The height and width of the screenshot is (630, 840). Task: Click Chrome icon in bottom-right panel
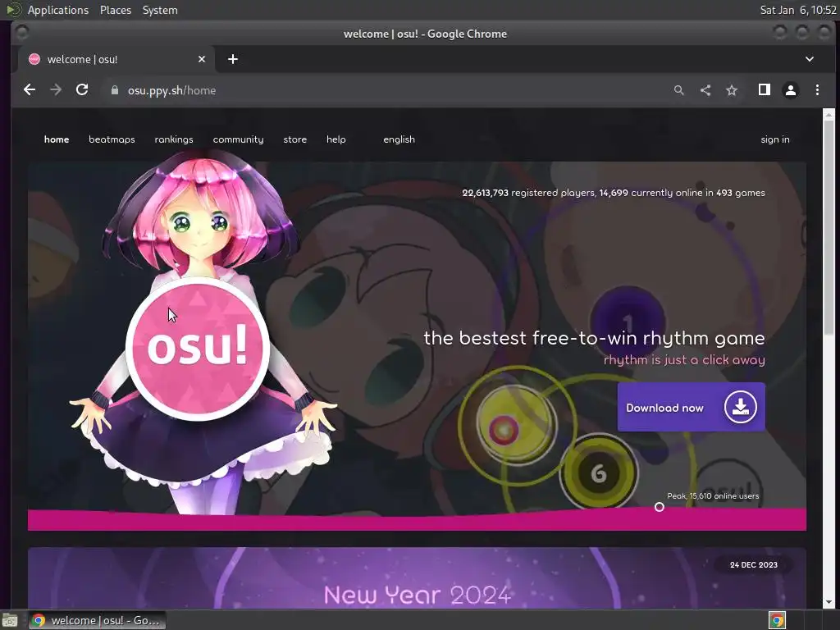(777, 620)
